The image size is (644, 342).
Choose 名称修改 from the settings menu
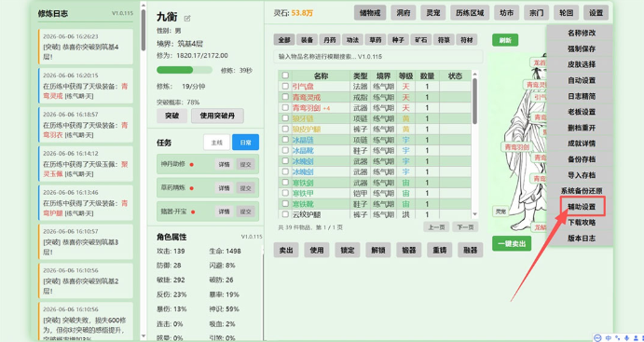tap(582, 33)
